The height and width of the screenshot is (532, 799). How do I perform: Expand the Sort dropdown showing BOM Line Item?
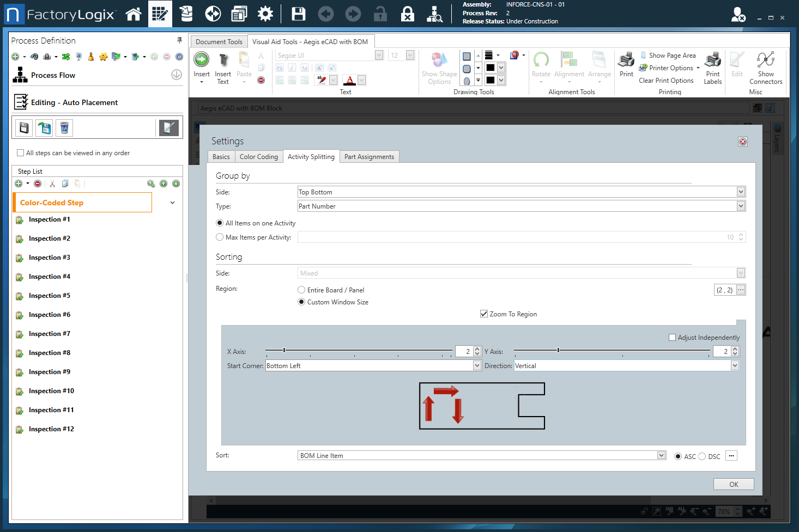tap(661, 455)
